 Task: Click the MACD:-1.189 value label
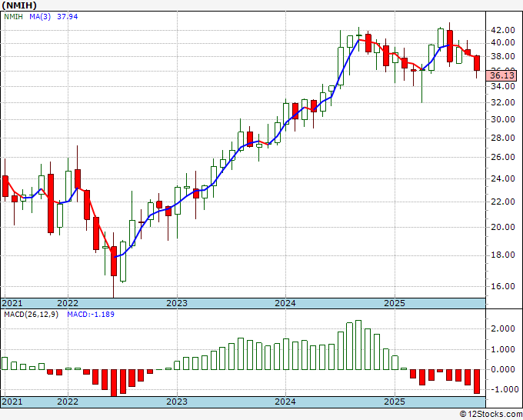coord(89,315)
